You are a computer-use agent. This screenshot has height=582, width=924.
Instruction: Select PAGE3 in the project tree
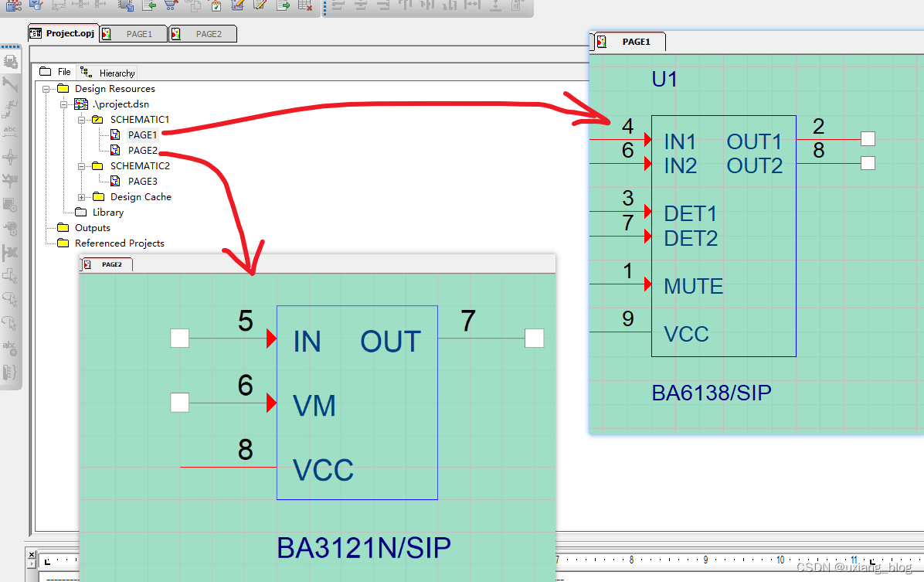[143, 182]
